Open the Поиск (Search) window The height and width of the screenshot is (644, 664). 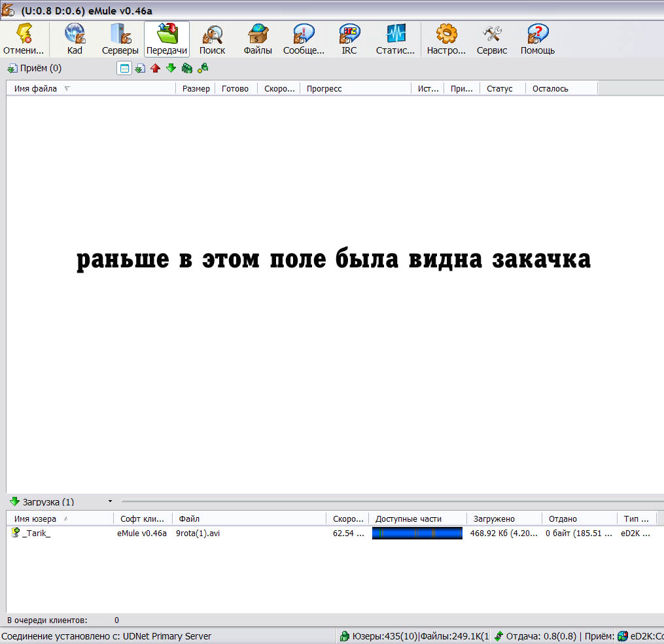coord(212,39)
